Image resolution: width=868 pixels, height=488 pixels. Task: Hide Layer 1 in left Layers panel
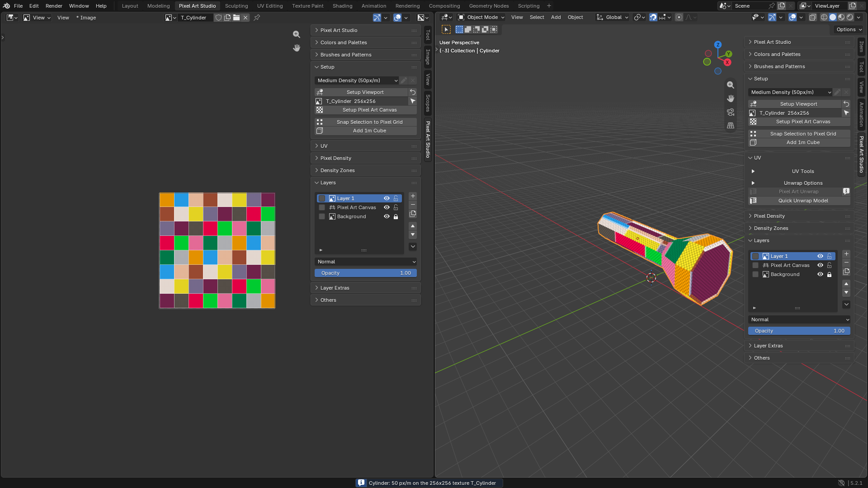[x=387, y=198]
